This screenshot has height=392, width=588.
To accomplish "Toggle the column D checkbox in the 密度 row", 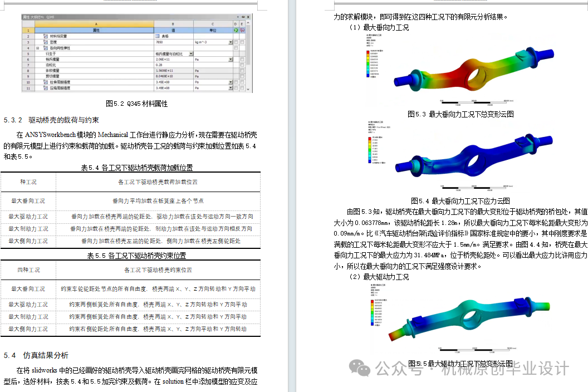I will 236,42.
